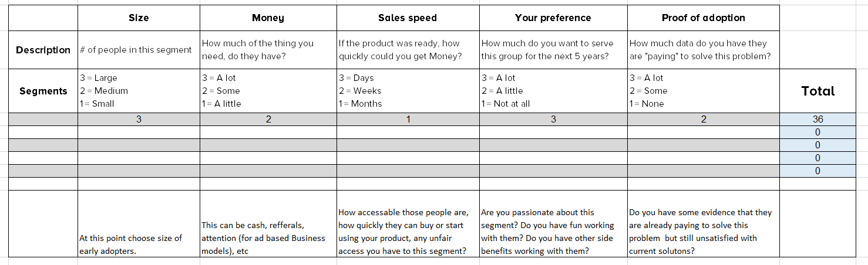The height and width of the screenshot is (265, 868).
Task: Click the '3 = Days 2 = Weeks' scale cell
Action: pos(408,91)
